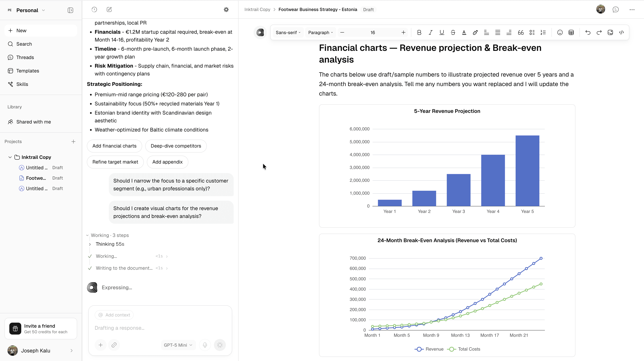Insert an emoji from the toolbar

(560, 32)
